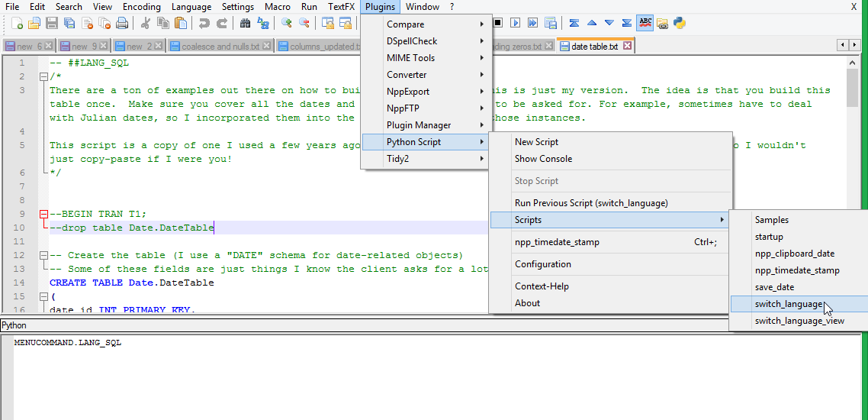Play back recorded macro icon

pyautogui.click(x=516, y=23)
